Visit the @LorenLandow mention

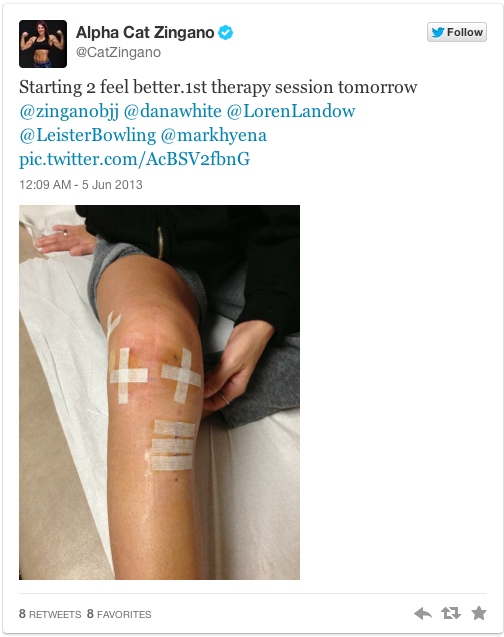click(291, 111)
